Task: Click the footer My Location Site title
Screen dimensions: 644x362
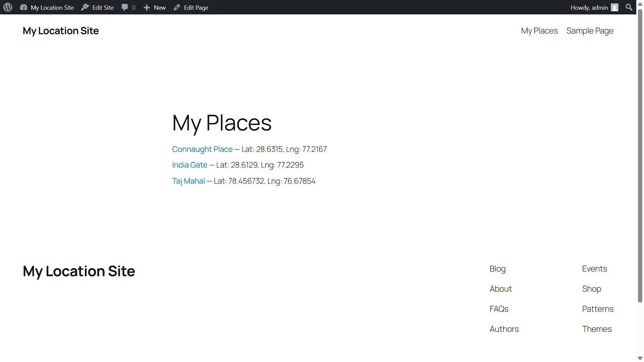Action: pyautogui.click(x=79, y=271)
